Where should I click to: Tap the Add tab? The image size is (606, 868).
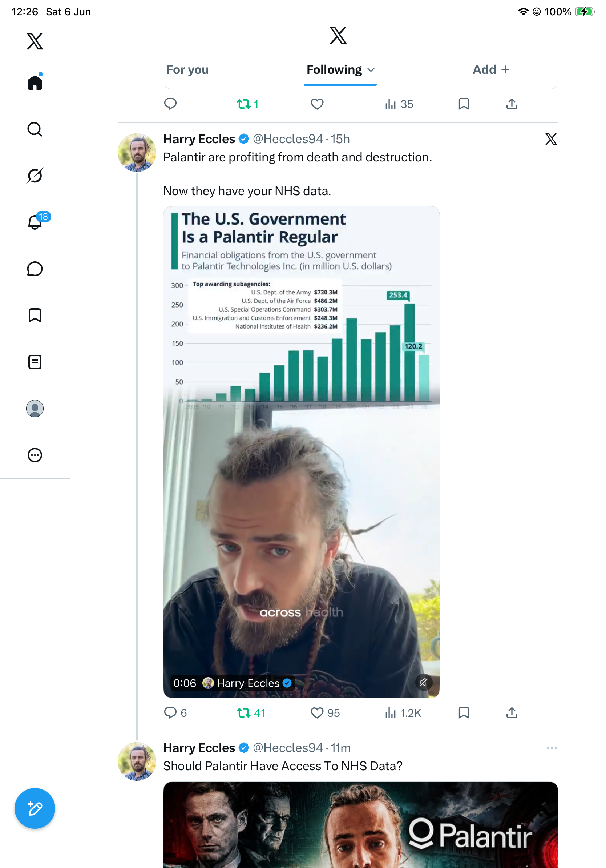[x=491, y=69]
